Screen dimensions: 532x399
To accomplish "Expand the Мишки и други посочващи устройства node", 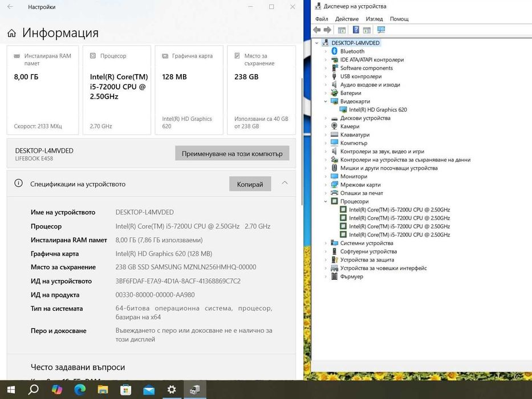I will coord(326,168).
